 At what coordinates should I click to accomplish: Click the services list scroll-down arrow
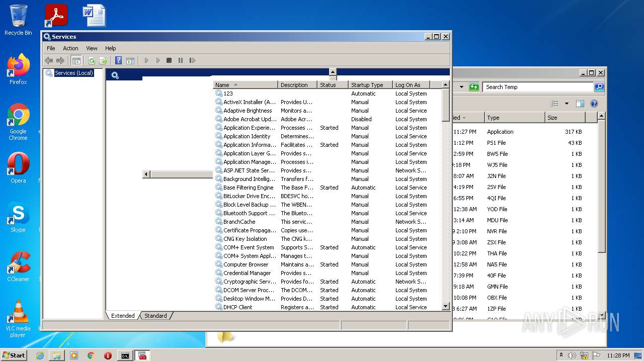[445, 306]
